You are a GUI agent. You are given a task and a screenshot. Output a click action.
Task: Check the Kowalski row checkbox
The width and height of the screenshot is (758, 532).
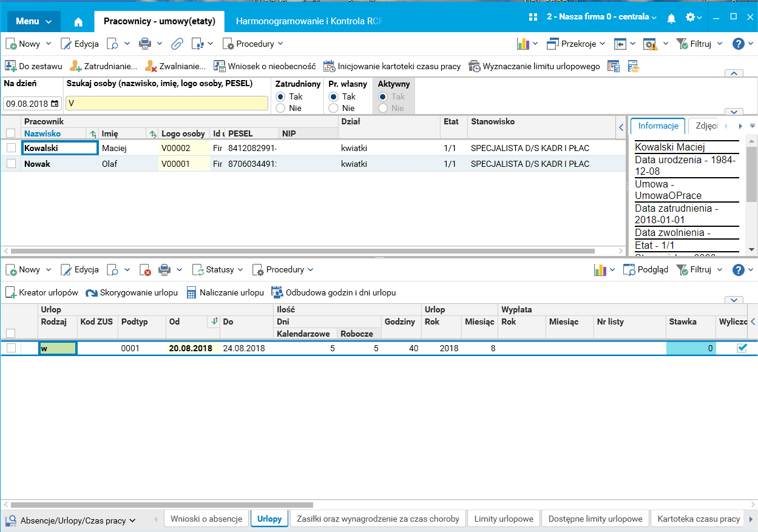point(11,147)
